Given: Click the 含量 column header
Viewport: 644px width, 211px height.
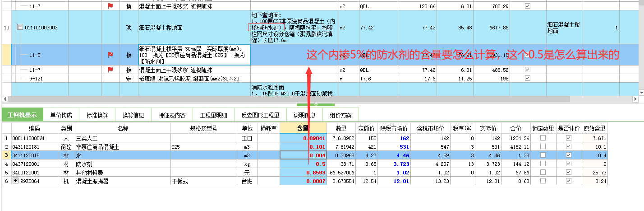Looking at the screenshot, I should point(303,128).
